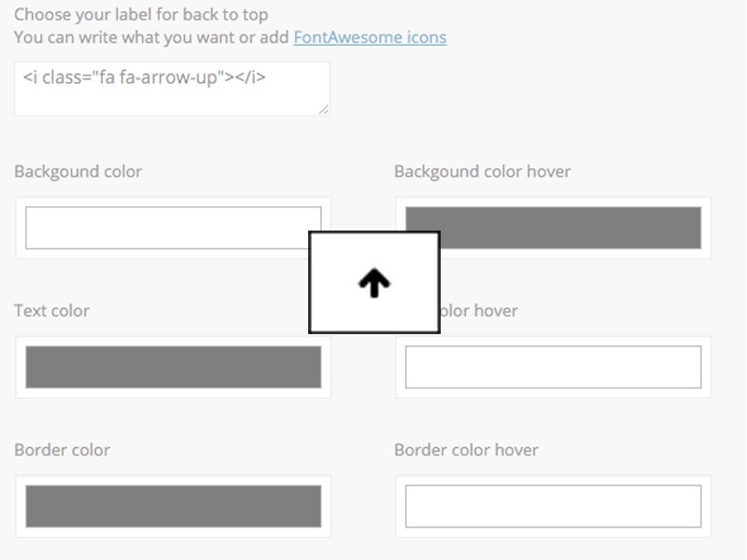Open the white Text color hover swatch
The width and height of the screenshot is (747, 560).
pyautogui.click(x=554, y=367)
